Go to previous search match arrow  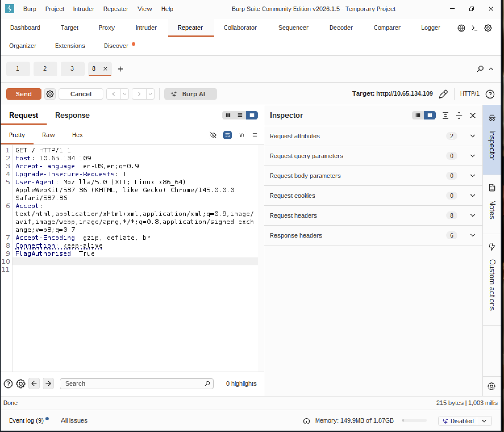(x=34, y=384)
